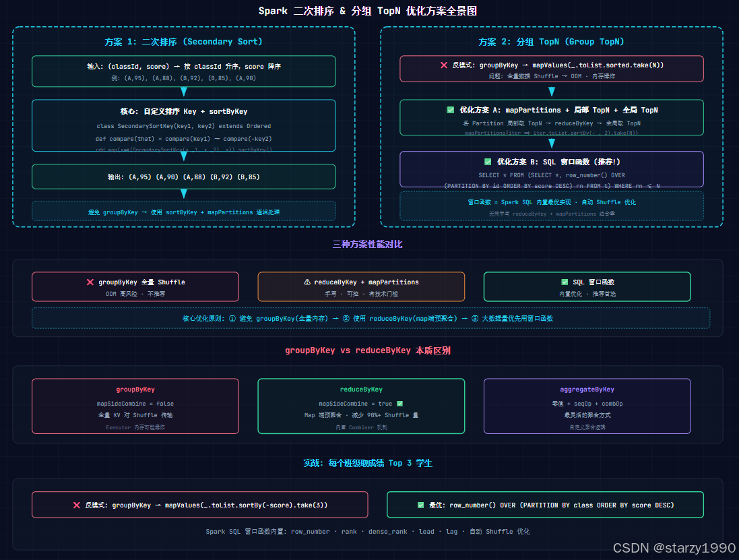
Task: Click the subtitle 手写 · 可控 · 有技术门槛
Action: 361,294
